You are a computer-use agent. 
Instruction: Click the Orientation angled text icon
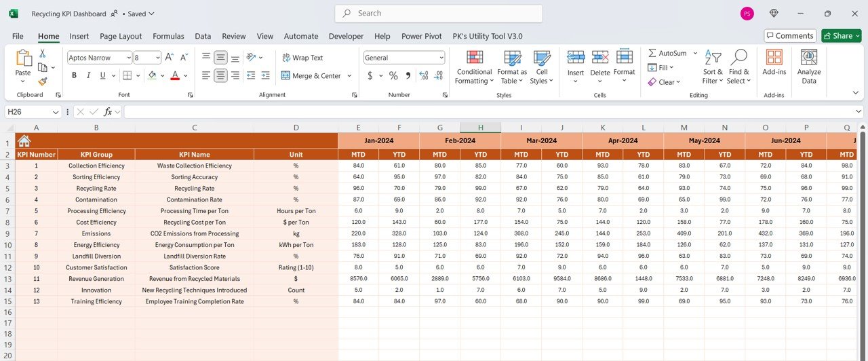[x=252, y=58]
